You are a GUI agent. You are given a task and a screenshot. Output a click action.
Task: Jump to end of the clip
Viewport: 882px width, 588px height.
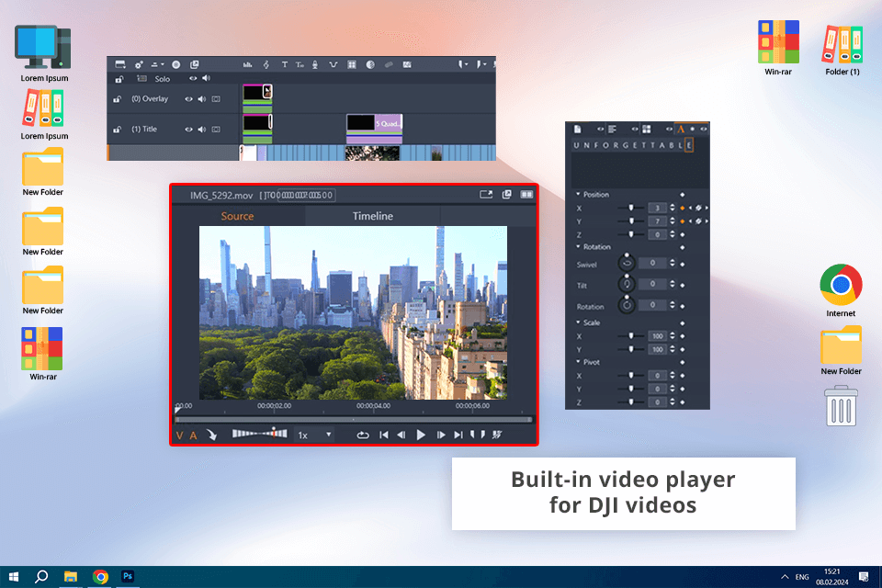[458, 435]
